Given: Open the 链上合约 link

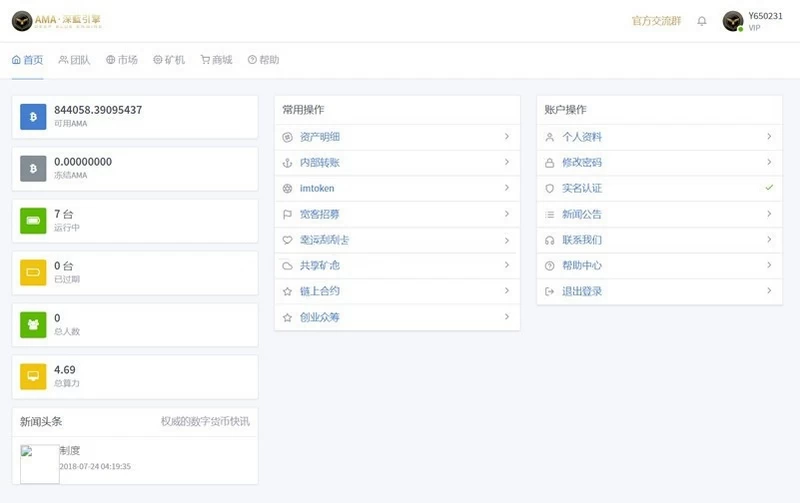Looking at the screenshot, I should tap(319, 291).
